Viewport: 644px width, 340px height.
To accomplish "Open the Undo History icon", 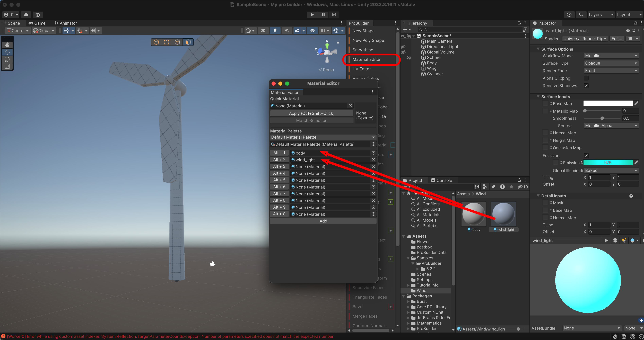I will coord(569,14).
